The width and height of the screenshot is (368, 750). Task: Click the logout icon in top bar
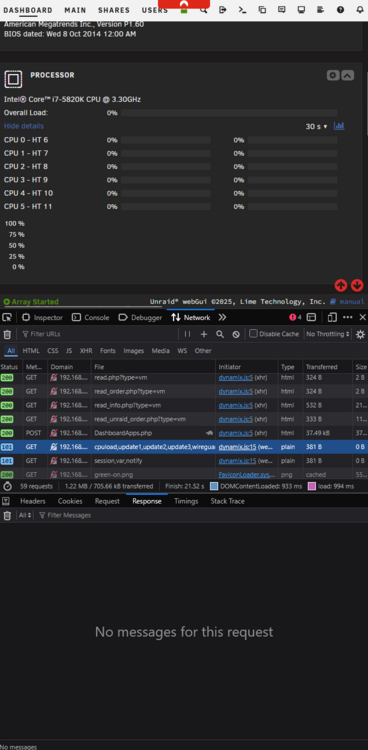pos(223,10)
